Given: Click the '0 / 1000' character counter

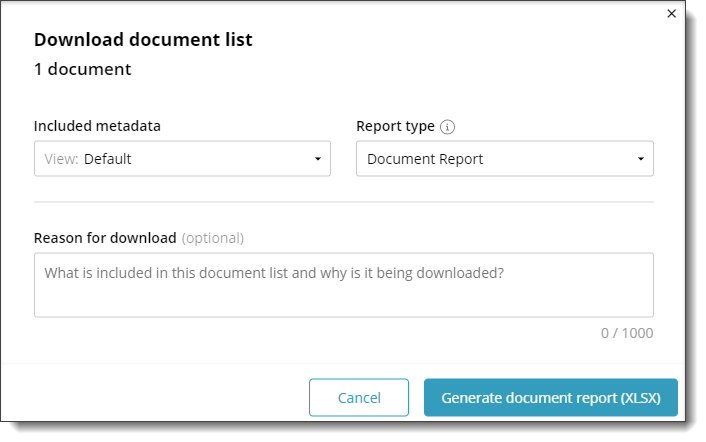Looking at the screenshot, I should [627, 333].
